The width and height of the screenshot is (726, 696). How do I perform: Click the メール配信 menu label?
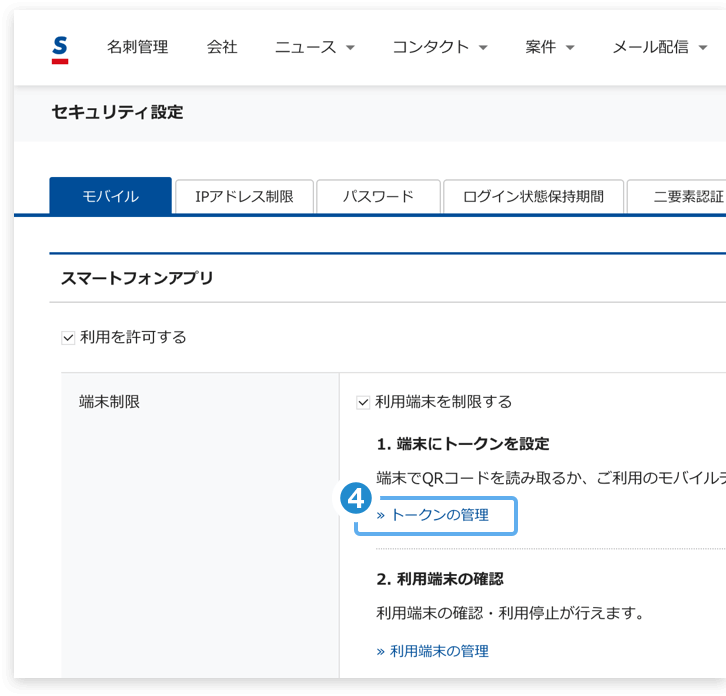(651, 47)
